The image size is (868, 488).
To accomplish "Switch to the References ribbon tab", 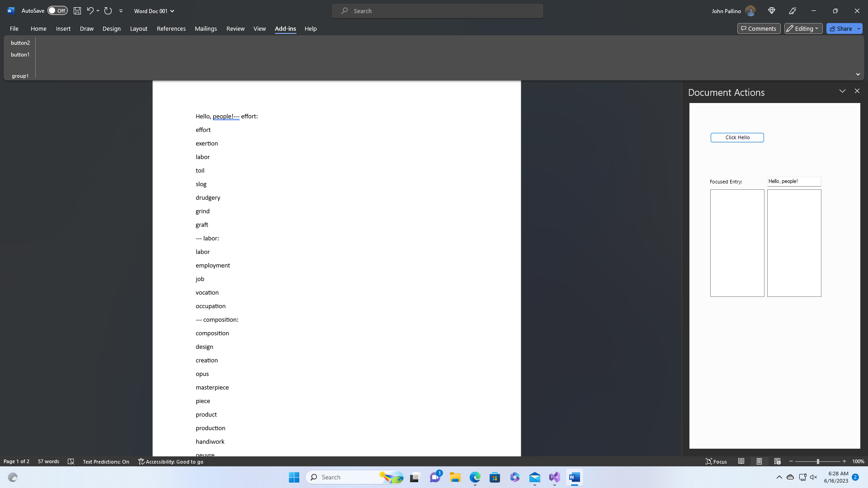I will pos(171,28).
